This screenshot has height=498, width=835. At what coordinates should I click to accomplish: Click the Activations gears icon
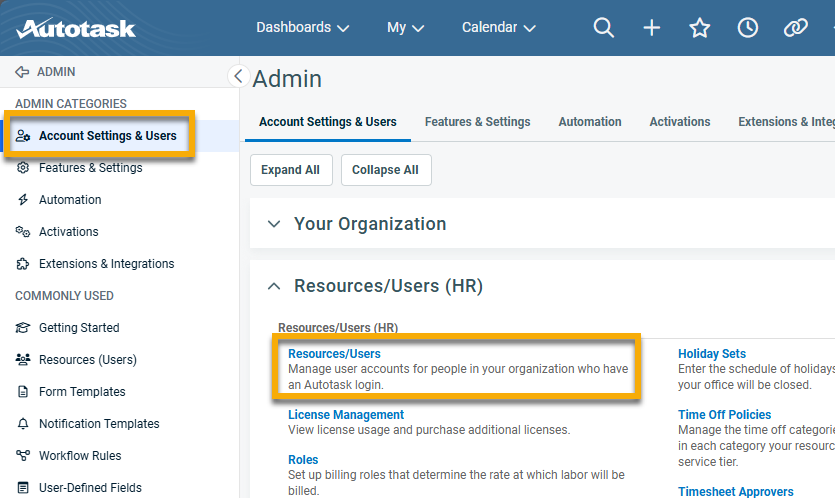(x=23, y=232)
